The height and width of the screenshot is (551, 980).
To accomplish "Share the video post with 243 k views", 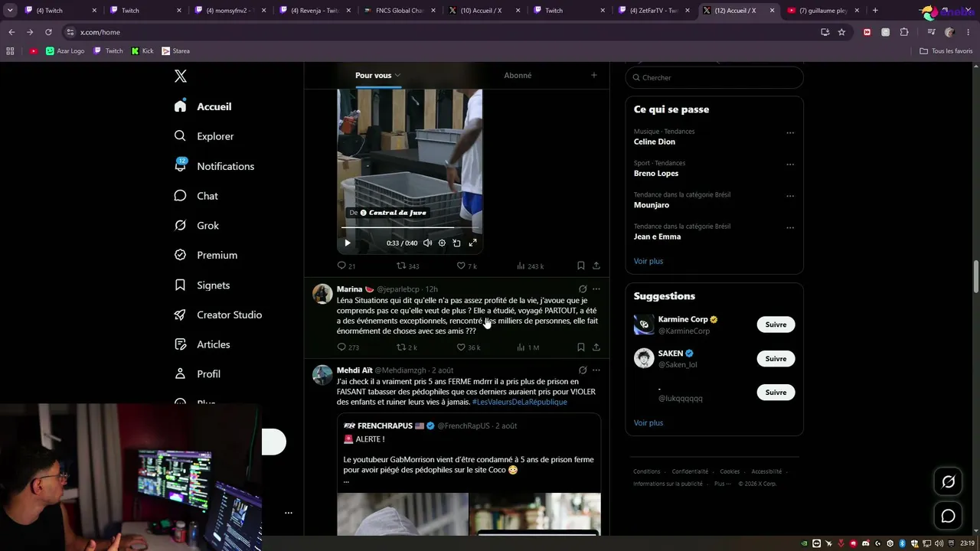I will tap(596, 266).
